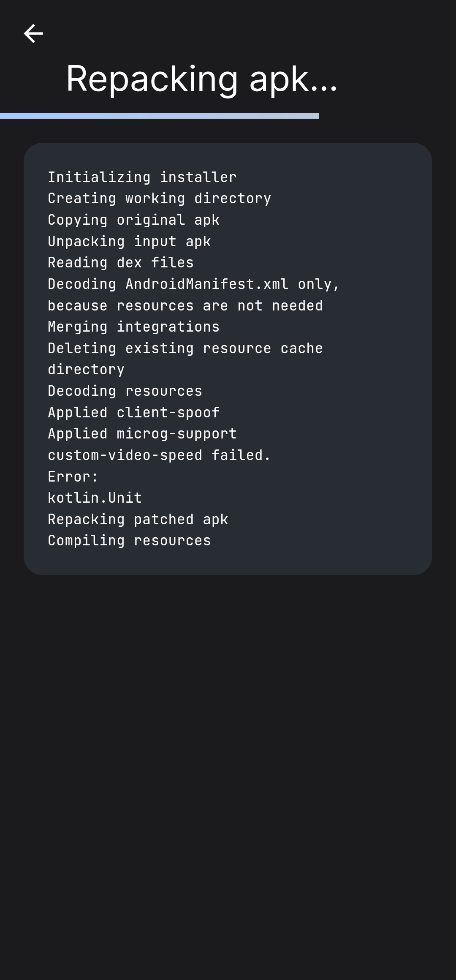The height and width of the screenshot is (980, 456).
Task: Click the patching progress bar
Action: coord(160,116)
